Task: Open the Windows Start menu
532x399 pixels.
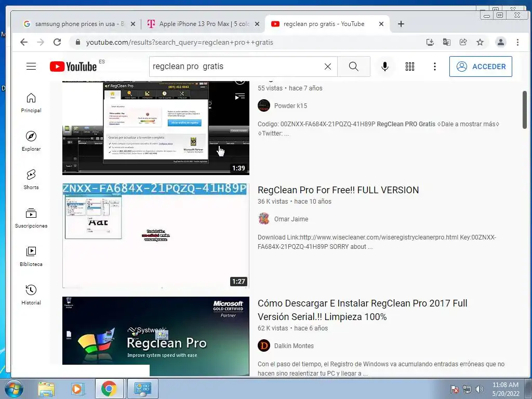Action: tap(14, 389)
